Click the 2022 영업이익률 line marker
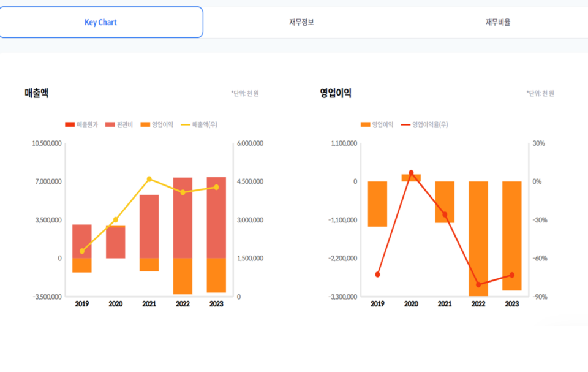This screenshot has width=588, height=372. 478,285
